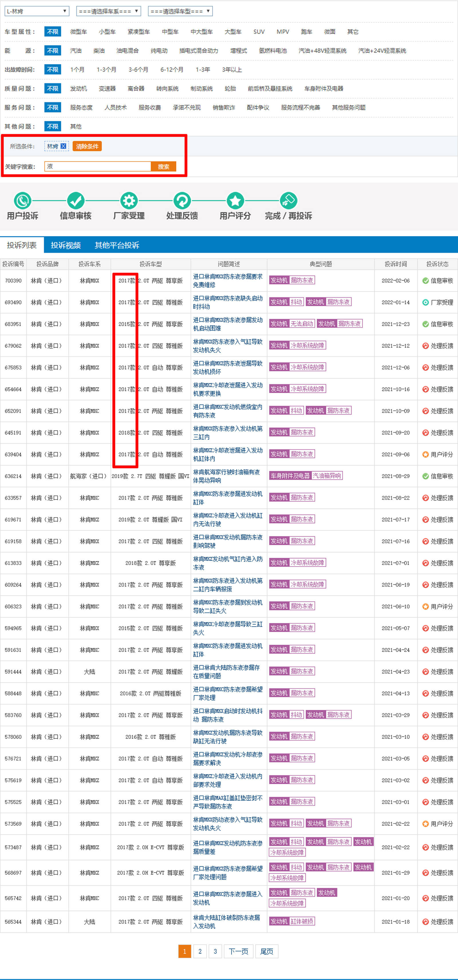
Task: Click 汽油箱异响 tag in complaint 636214
Action: (x=327, y=475)
